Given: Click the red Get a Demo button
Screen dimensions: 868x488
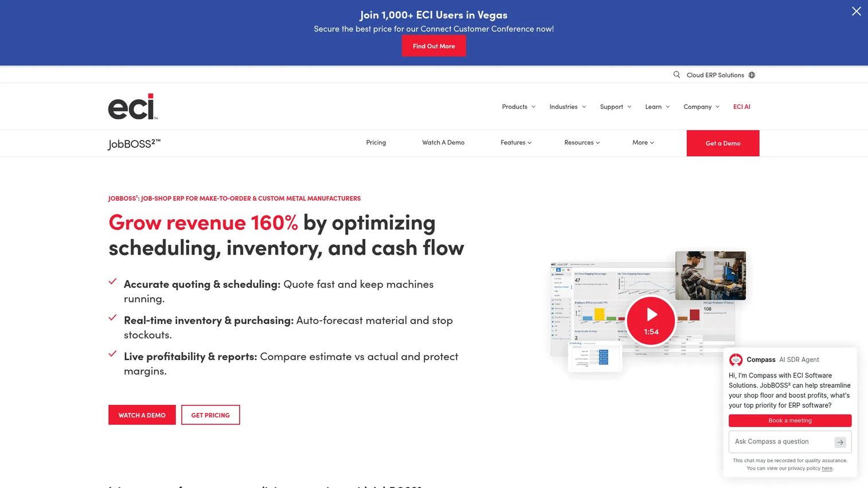Looking at the screenshot, I should (x=723, y=143).
